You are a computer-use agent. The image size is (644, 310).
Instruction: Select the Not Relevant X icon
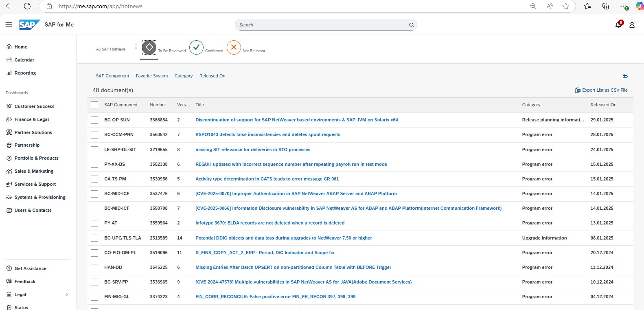(x=234, y=48)
